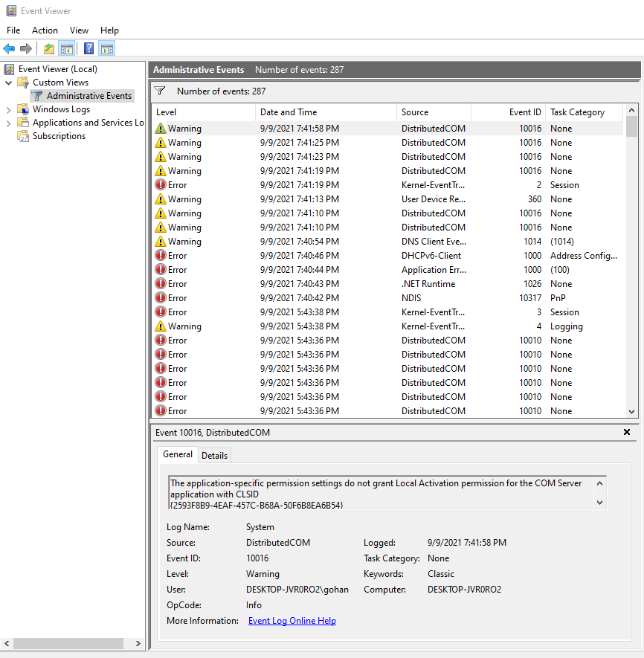Select Windows Logs tree label

pos(61,109)
